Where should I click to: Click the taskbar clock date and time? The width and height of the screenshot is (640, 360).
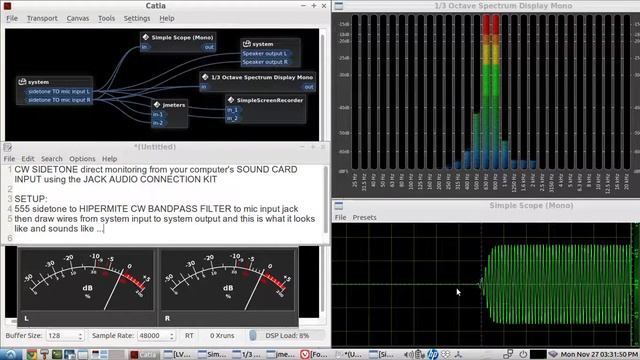599,354
